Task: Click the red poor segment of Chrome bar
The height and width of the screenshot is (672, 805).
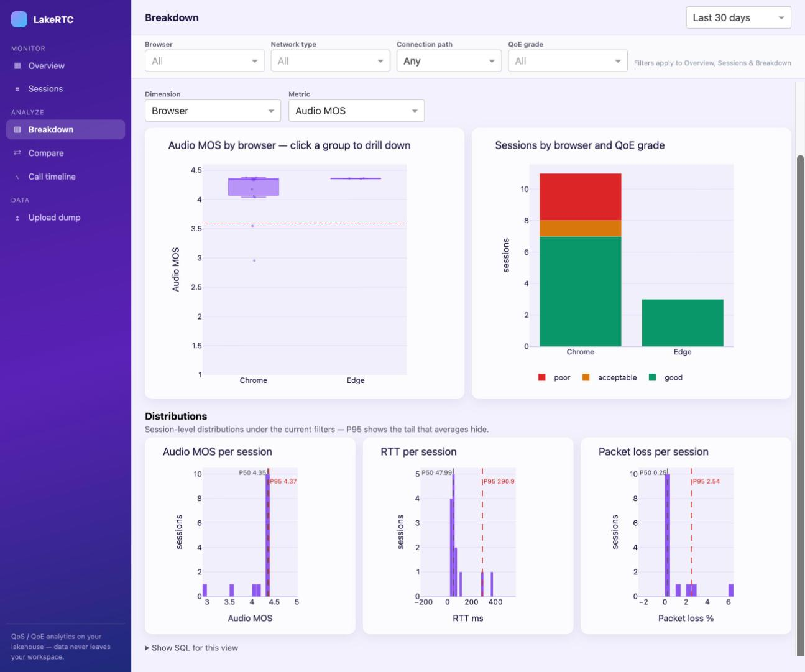Action: (581, 196)
